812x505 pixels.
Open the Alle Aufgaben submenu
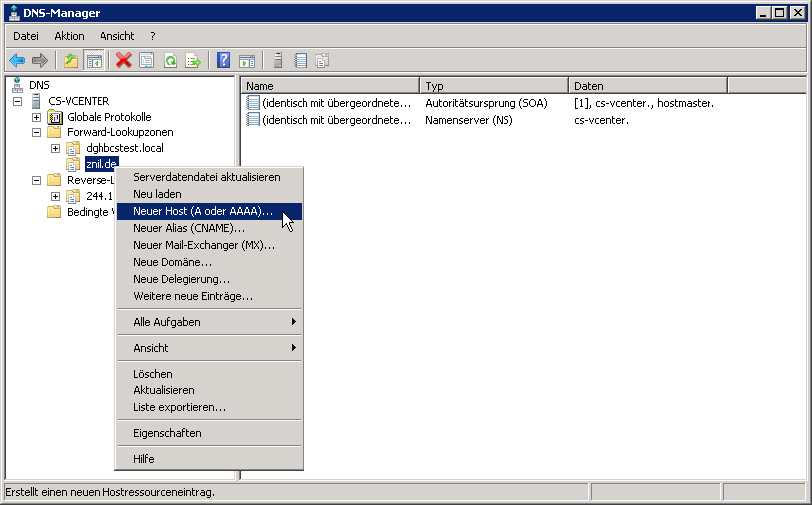tap(209, 322)
